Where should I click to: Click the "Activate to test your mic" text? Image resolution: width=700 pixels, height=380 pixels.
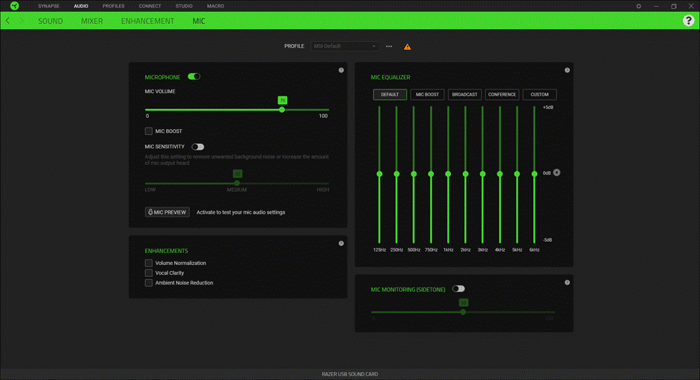241,212
